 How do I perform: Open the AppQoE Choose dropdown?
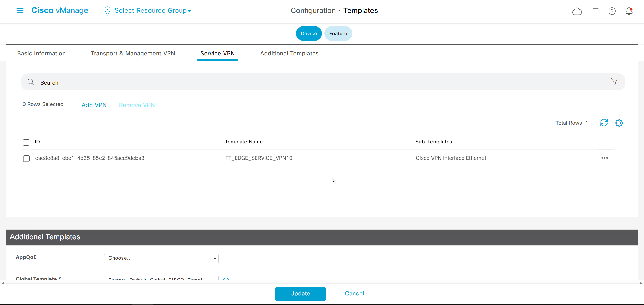click(x=161, y=258)
